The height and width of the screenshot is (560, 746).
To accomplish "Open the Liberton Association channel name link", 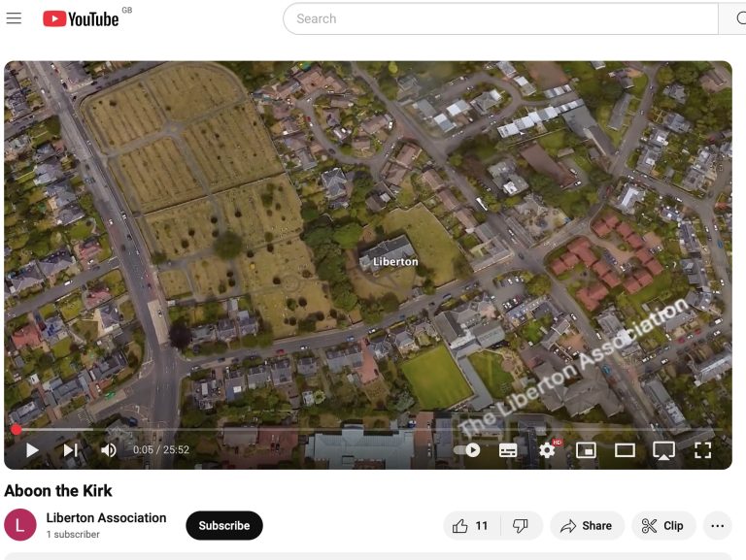I will [x=106, y=517].
